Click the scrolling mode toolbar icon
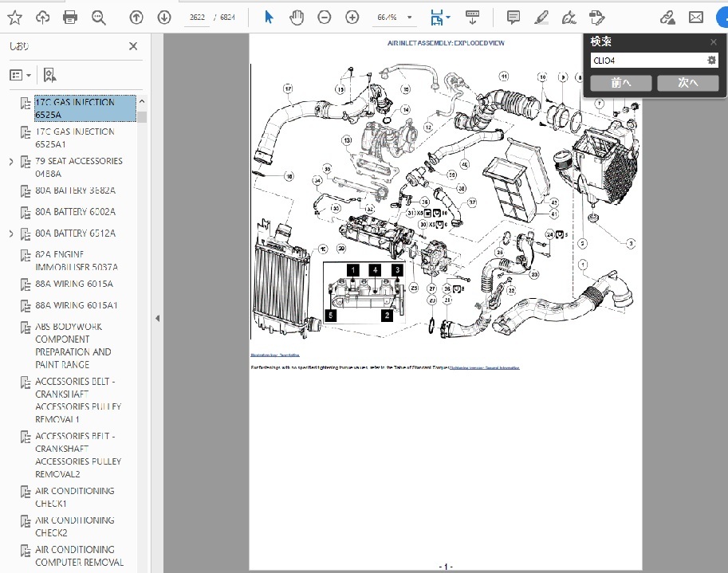Image resolution: width=728 pixels, height=573 pixels. tap(472, 18)
